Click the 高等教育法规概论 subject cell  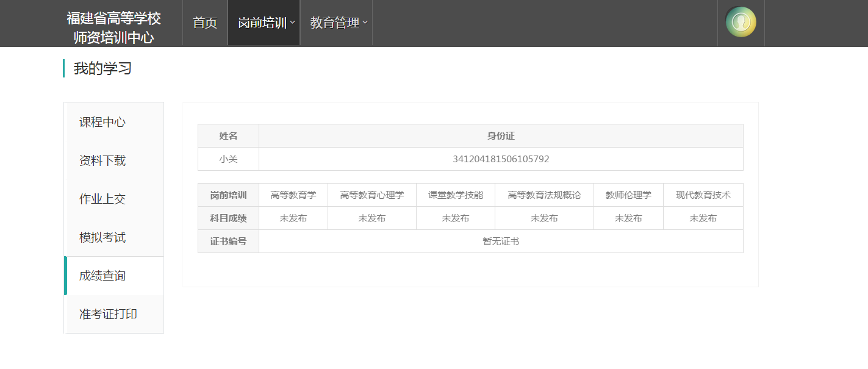(544, 195)
